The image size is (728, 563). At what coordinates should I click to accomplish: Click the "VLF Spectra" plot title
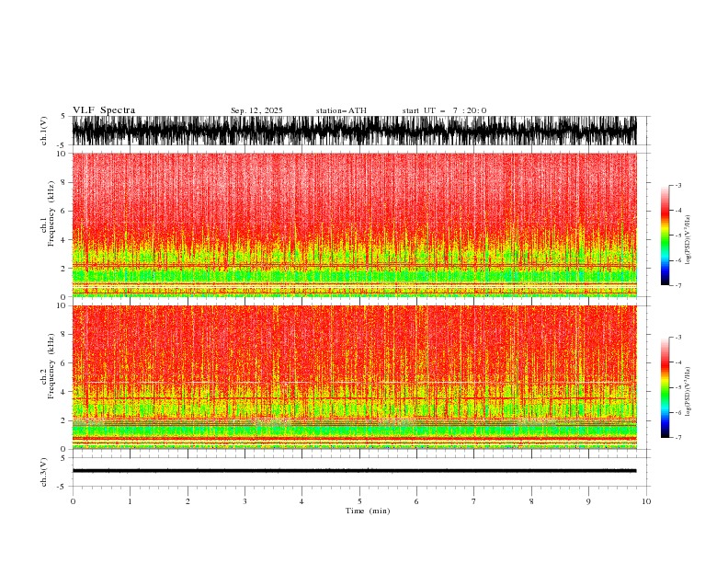click(104, 110)
